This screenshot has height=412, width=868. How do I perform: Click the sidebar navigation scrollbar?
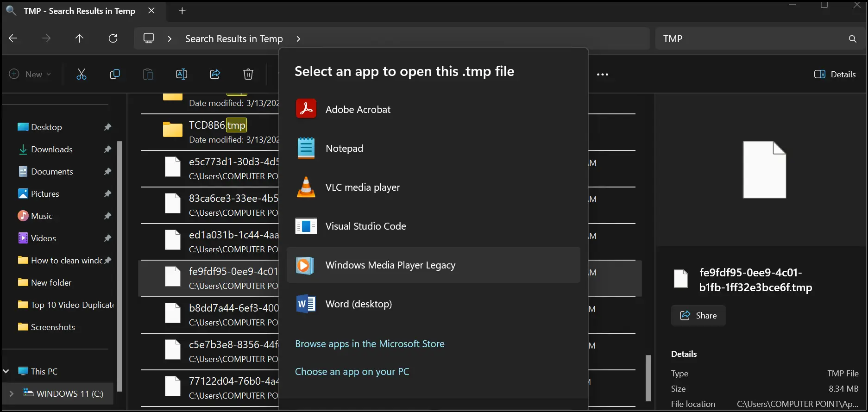pos(120,266)
